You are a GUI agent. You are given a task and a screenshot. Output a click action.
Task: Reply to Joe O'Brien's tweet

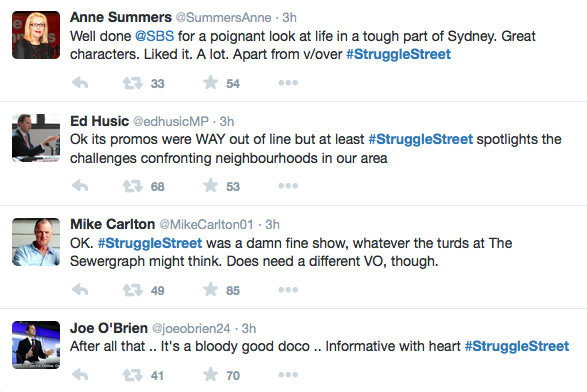tap(80, 374)
